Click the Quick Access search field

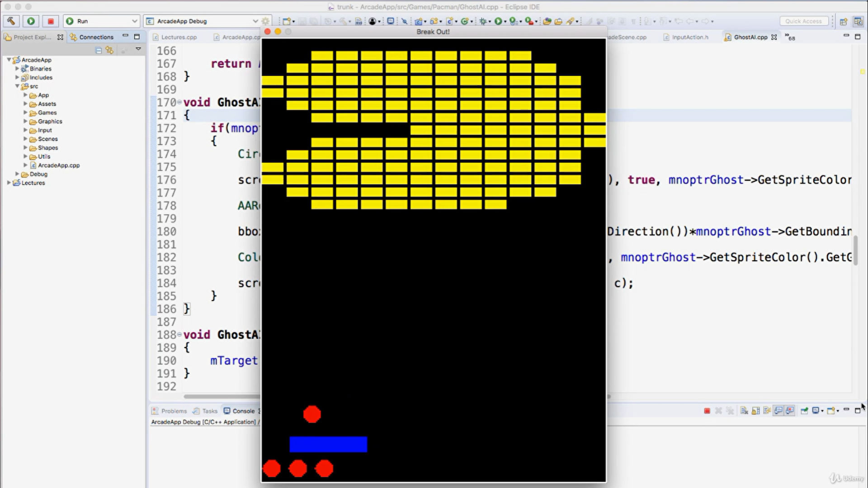(x=804, y=21)
